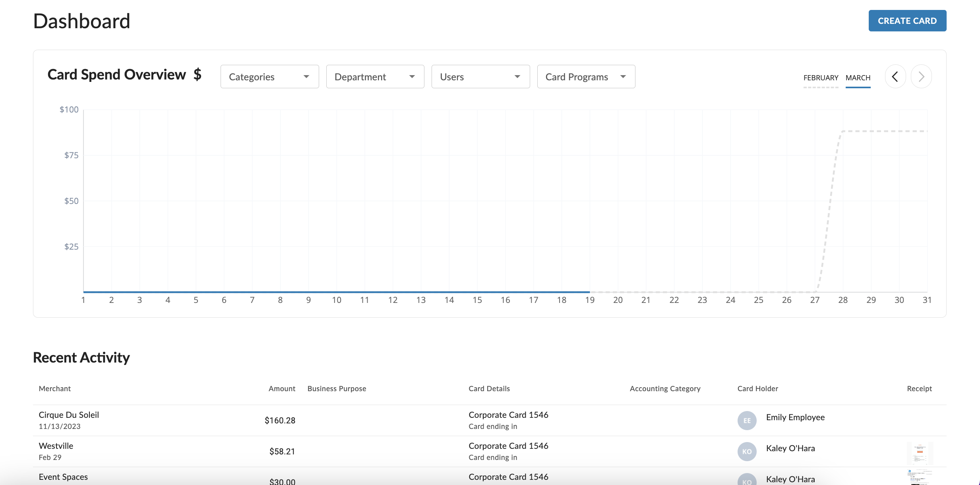The image size is (980, 485).
Task: Select the Westville $58.21 amount
Action: point(282,452)
